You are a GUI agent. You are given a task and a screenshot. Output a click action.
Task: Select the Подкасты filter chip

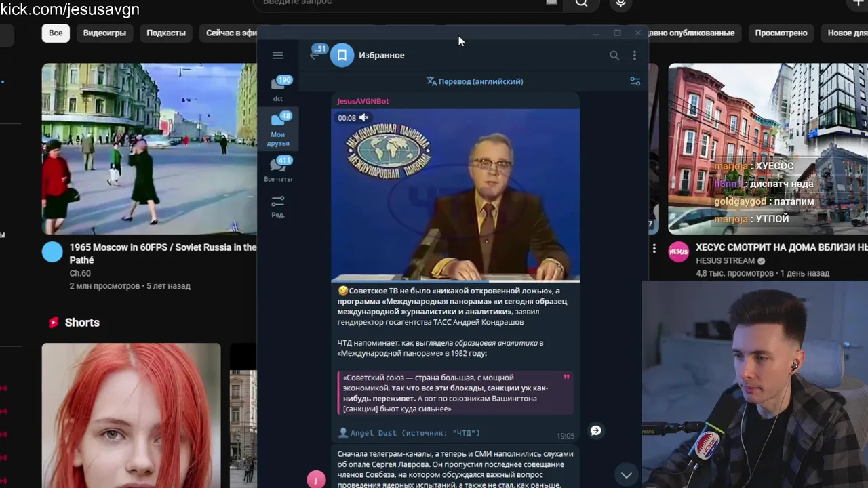click(166, 33)
